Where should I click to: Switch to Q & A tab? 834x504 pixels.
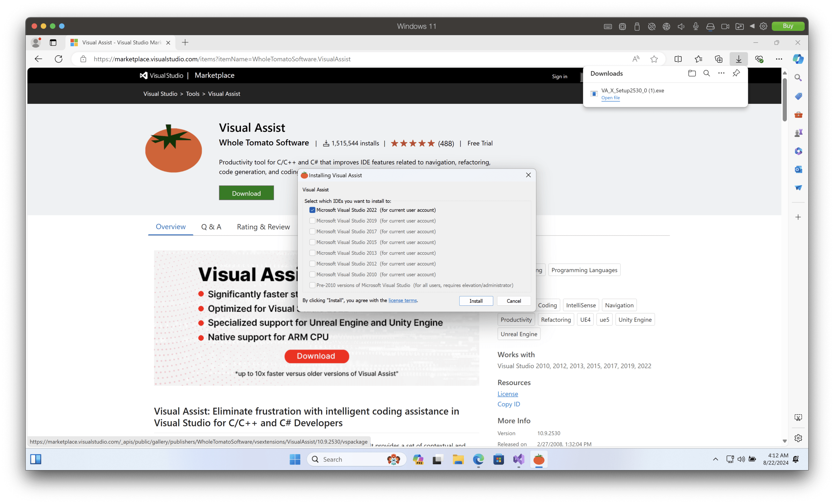[211, 227]
